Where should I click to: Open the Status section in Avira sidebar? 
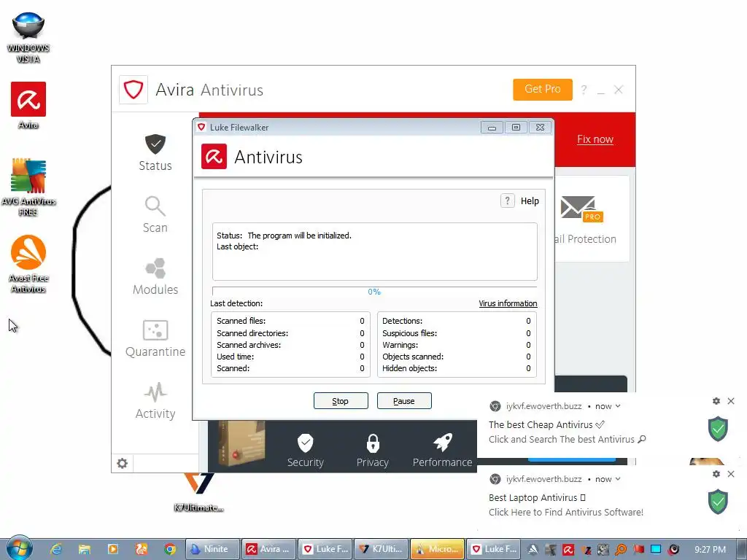pos(155,152)
